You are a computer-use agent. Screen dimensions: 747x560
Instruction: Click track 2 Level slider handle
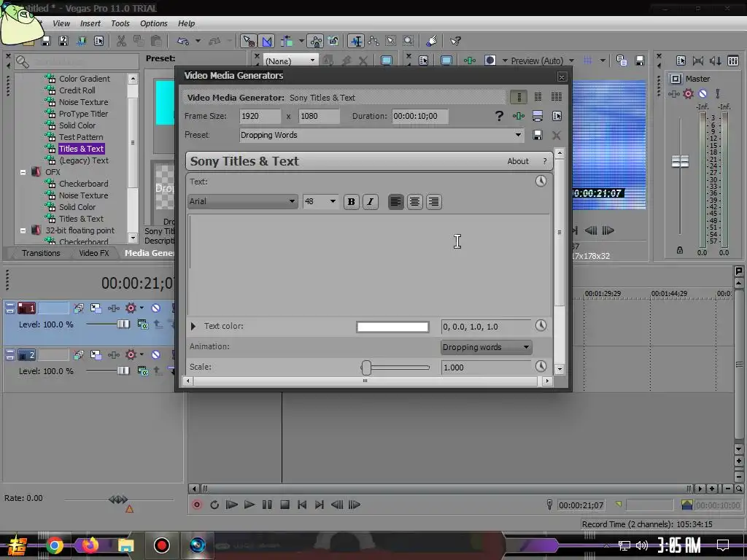click(123, 370)
